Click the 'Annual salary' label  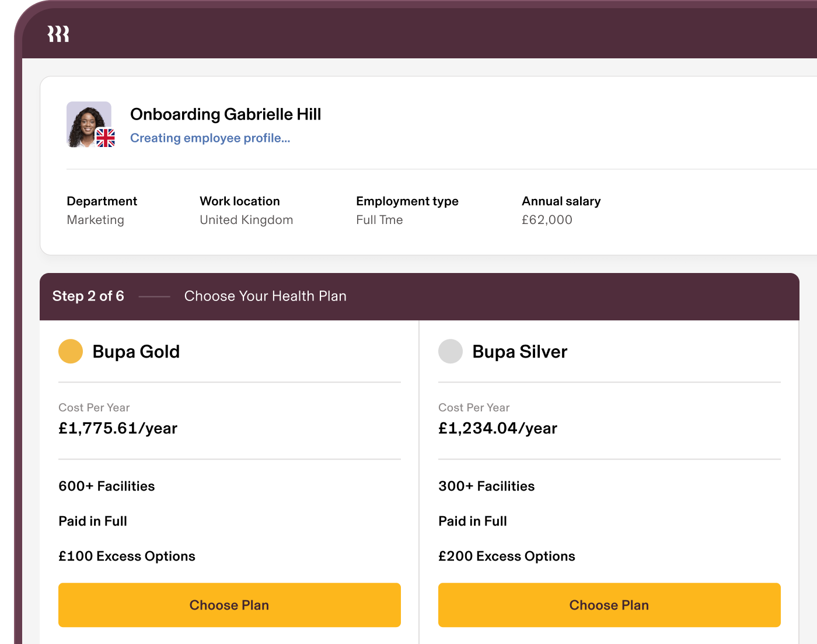(561, 201)
